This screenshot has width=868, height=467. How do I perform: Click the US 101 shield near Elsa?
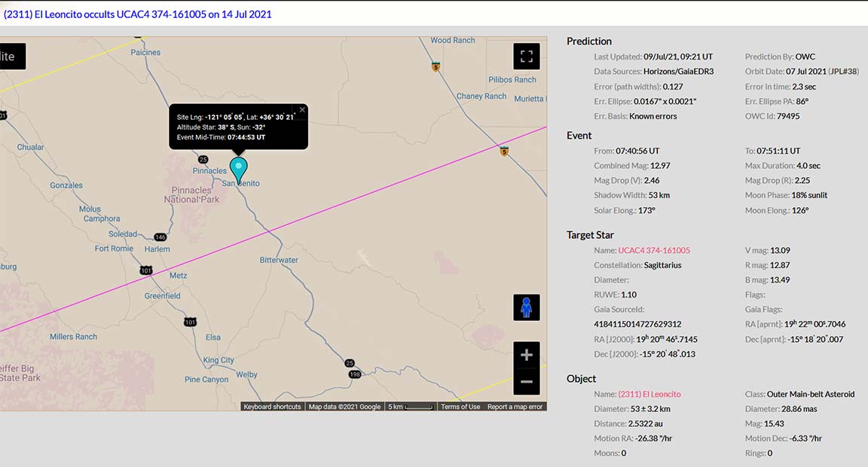(190, 322)
